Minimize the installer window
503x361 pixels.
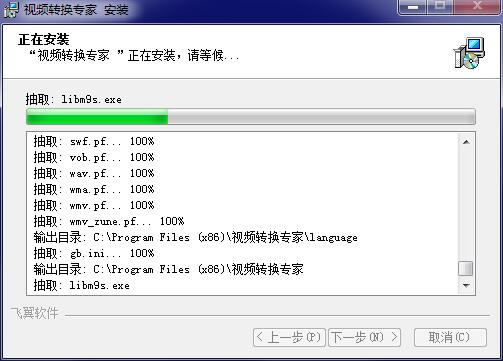413,7
